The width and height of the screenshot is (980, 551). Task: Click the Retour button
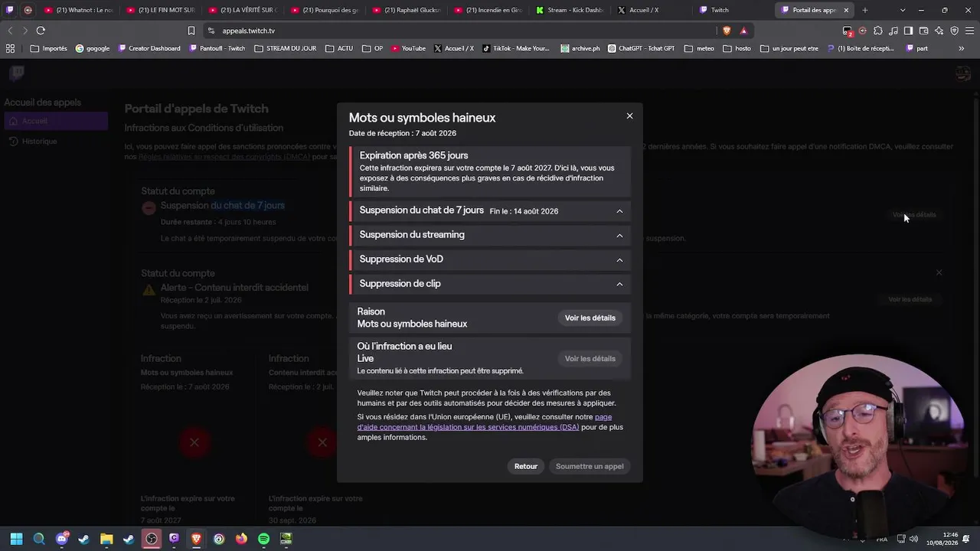(x=526, y=466)
